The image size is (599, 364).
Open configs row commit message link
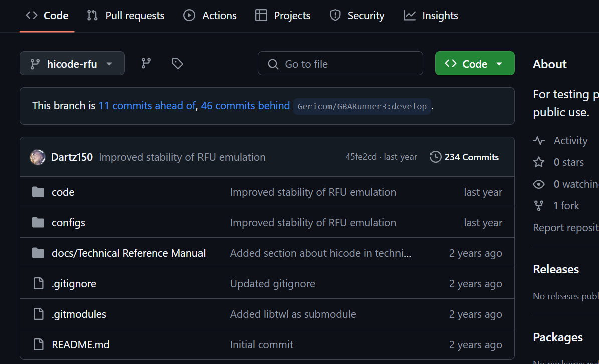tap(313, 222)
